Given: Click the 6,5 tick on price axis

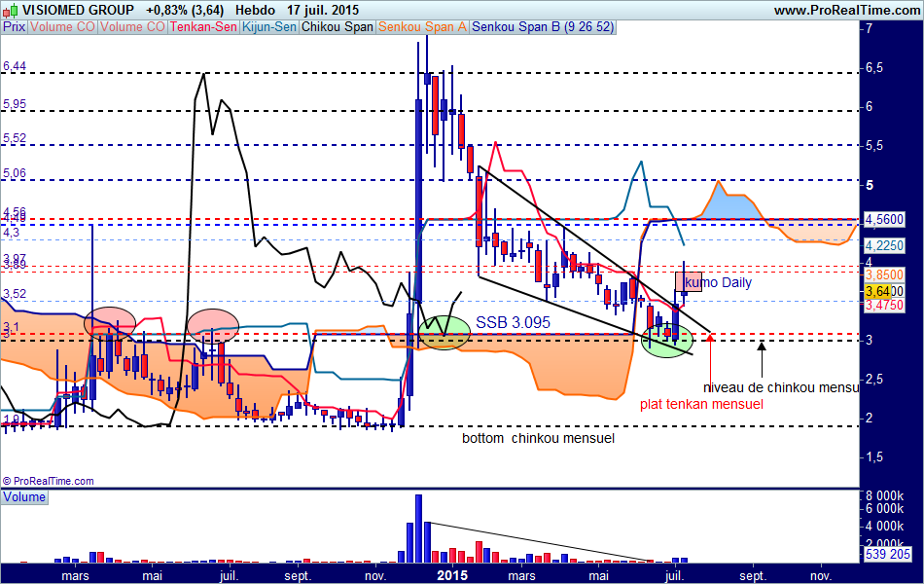Looking at the screenshot, I should (874, 68).
